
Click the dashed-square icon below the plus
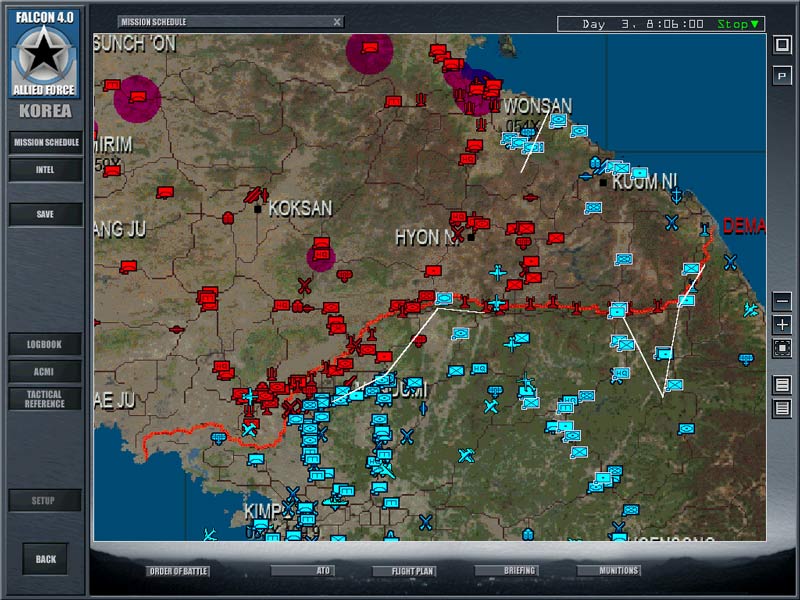(x=782, y=348)
